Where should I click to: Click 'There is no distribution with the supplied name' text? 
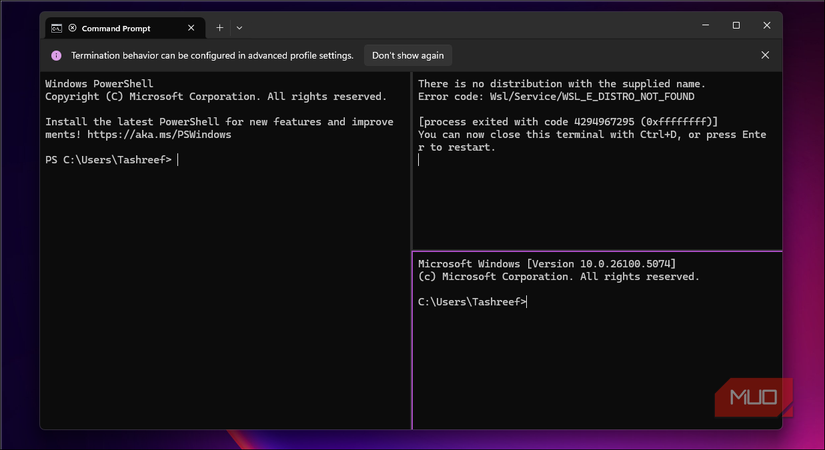coord(560,84)
